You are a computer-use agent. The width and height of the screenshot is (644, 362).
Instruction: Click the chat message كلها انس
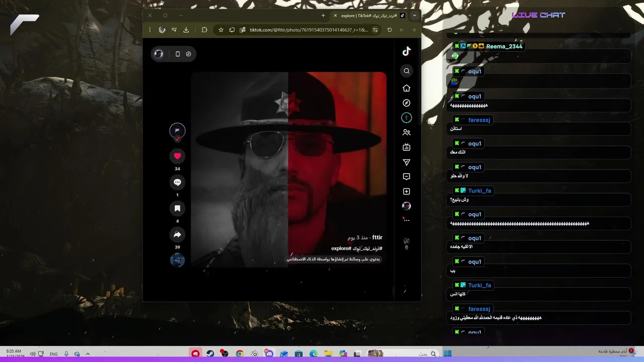(x=458, y=294)
